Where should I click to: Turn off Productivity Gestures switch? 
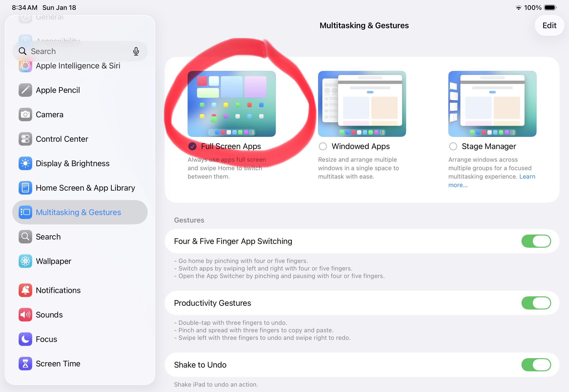pyautogui.click(x=536, y=303)
